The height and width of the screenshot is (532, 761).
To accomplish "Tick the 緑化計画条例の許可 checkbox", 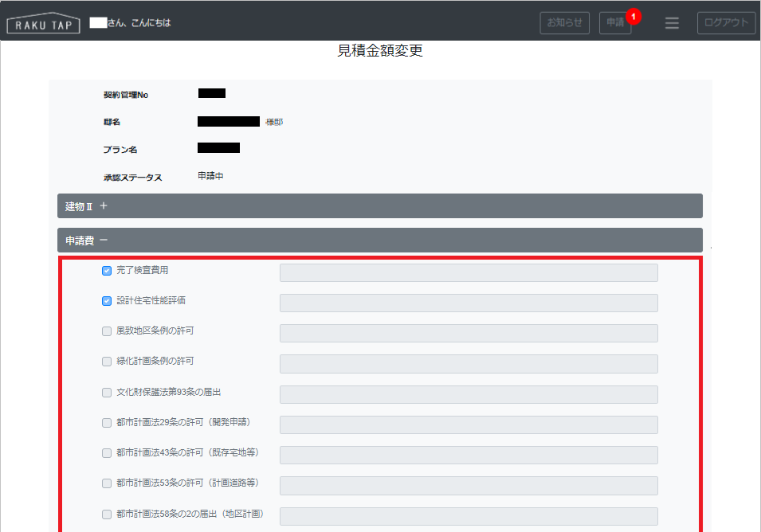I will click(x=107, y=362).
